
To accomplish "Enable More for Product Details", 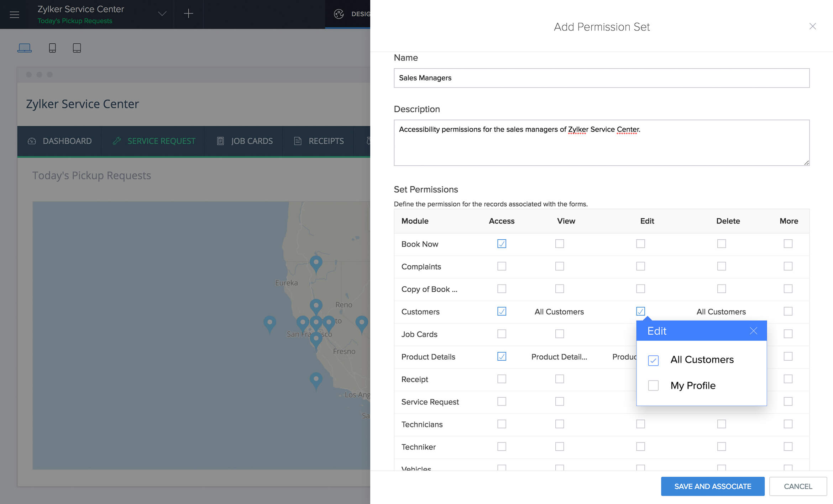I will coord(788,356).
